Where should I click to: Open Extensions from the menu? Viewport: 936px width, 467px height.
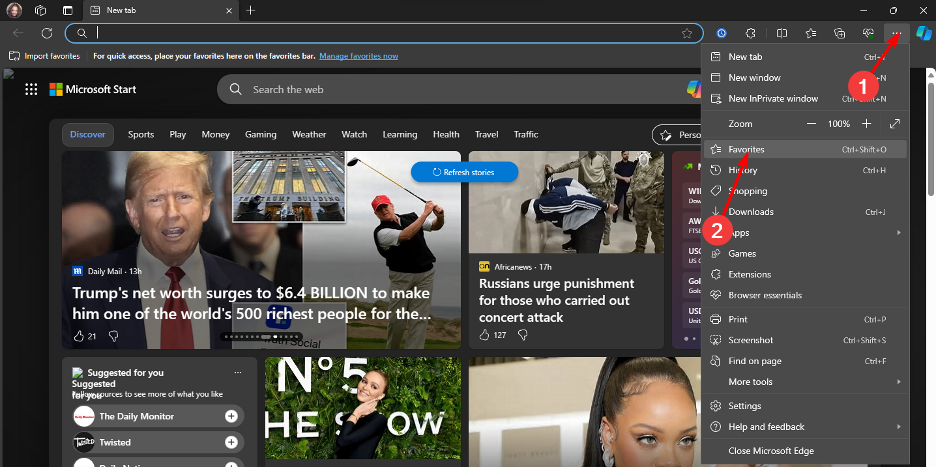(x=805, y=275)
